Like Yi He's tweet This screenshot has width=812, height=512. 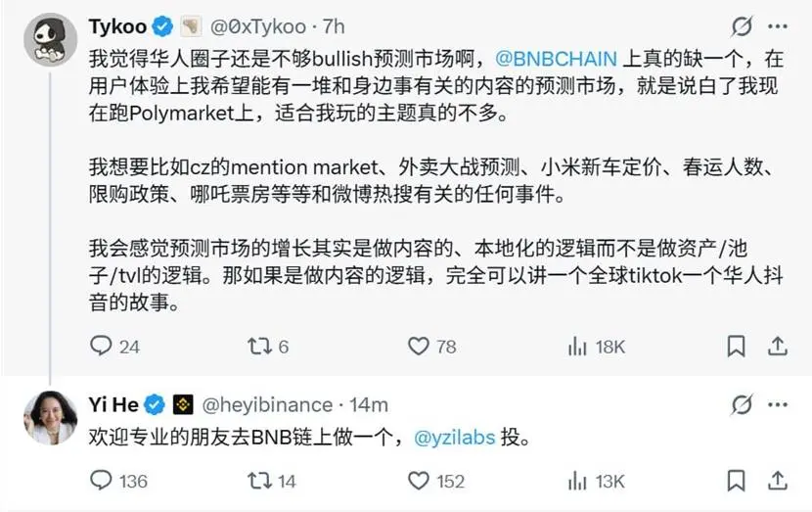coord(419,480)
